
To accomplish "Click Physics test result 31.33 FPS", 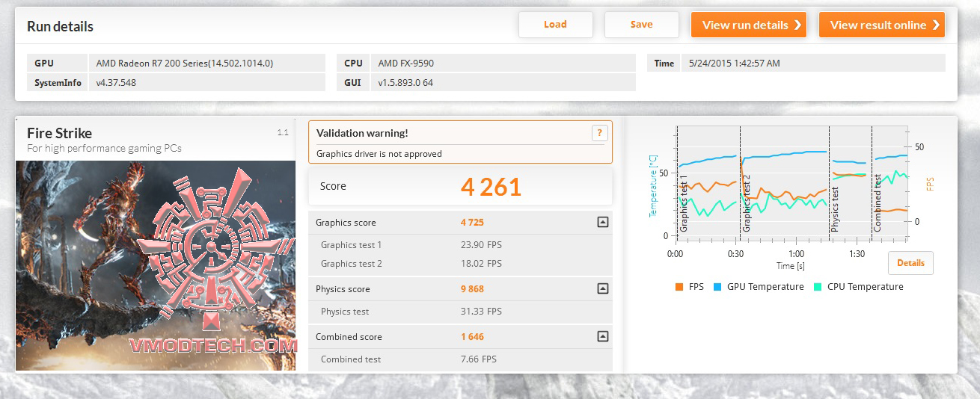I will pyautogui.click(x=481, y=312).
